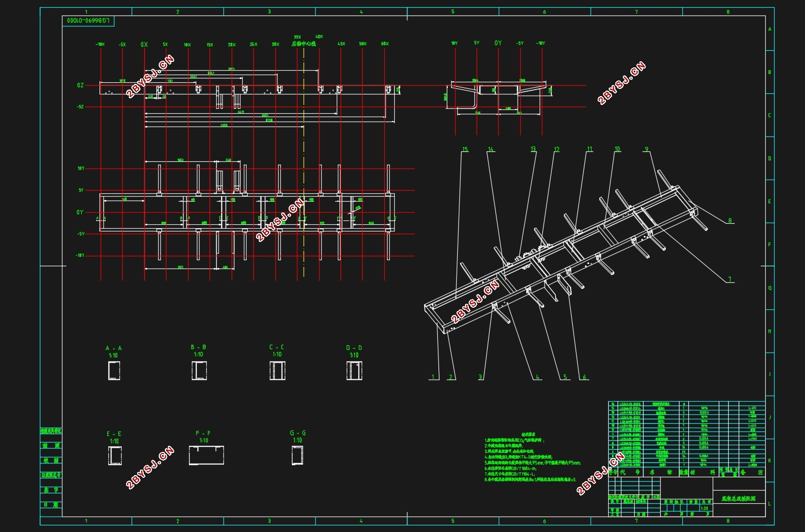The width and height of the screenshot is (805, 532).
Task: Select 5Y label above the cross-section view
Action: click(x=477, y=43)
